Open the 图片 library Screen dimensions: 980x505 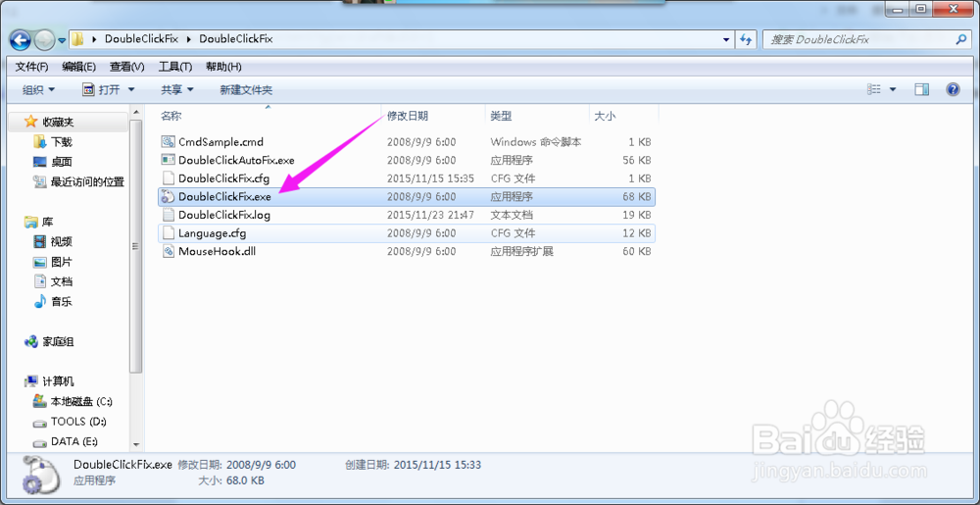(x=61, y=262)
